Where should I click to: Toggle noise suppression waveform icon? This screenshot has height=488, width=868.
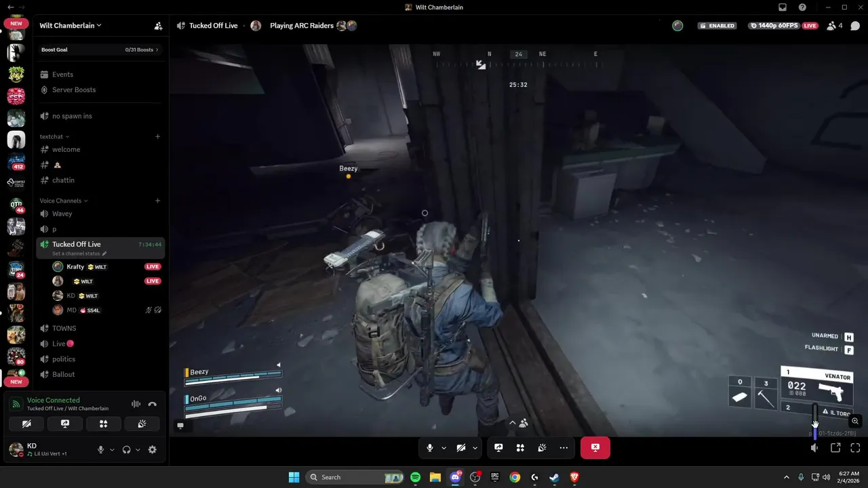(136, 404)
